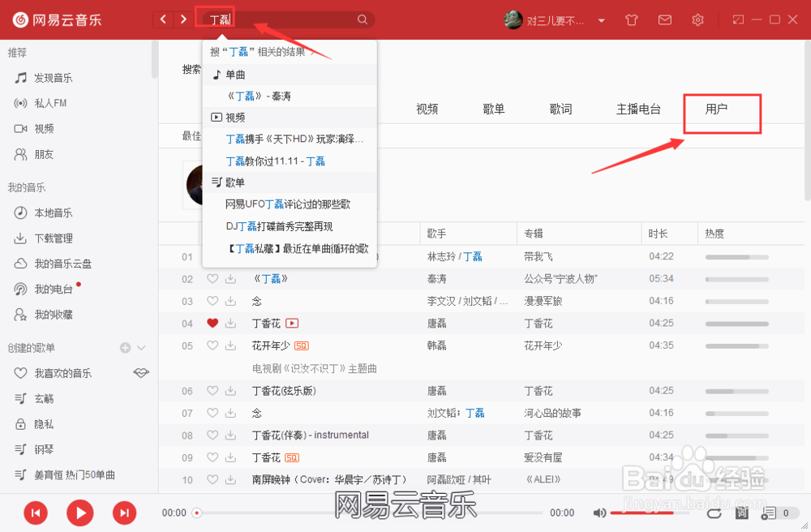This screenshot has height=532, width=811.
Task: Play the previous track
Action: pos(36,513)
